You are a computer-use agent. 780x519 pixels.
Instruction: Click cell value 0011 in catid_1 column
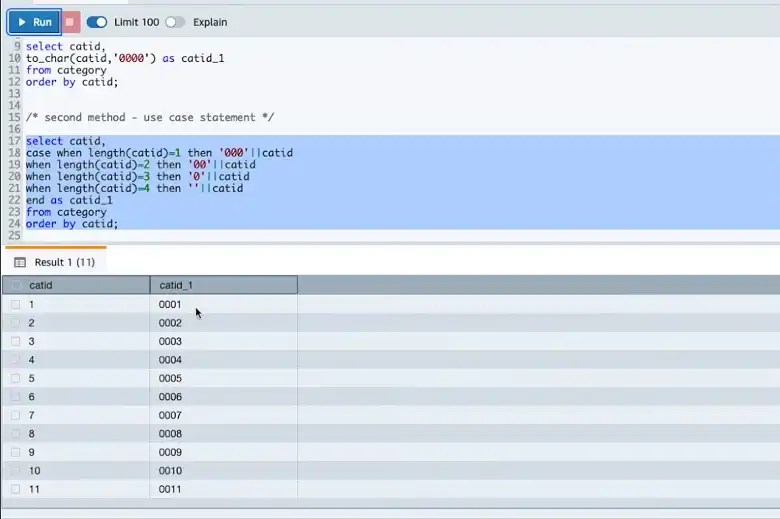click(170, 489)
